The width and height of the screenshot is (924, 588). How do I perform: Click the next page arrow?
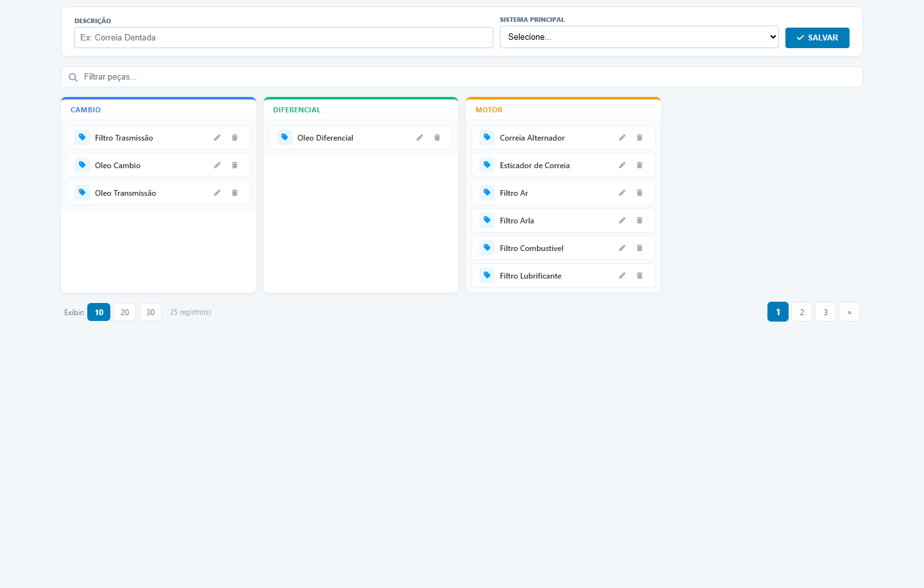[849, 312]
